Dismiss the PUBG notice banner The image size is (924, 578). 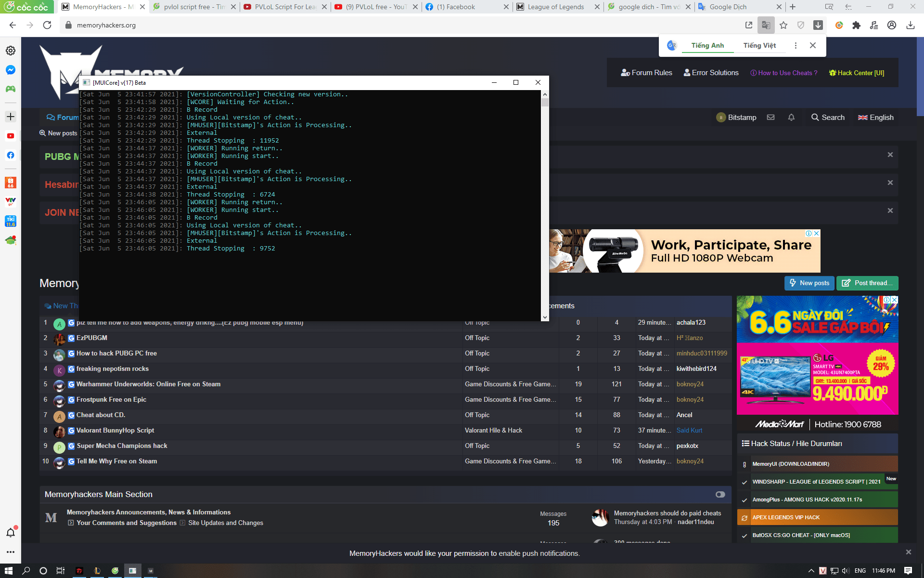(x=890, y=155)
